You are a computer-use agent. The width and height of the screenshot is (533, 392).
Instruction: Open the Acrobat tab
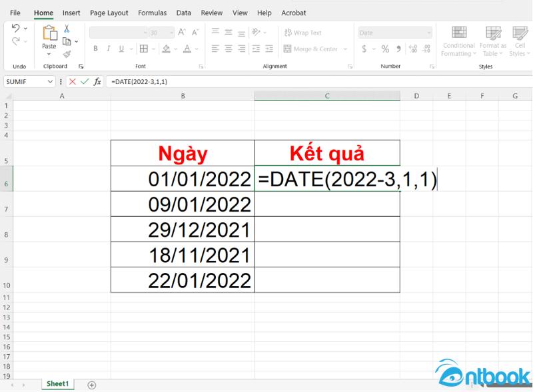click(x=294, y=13)
